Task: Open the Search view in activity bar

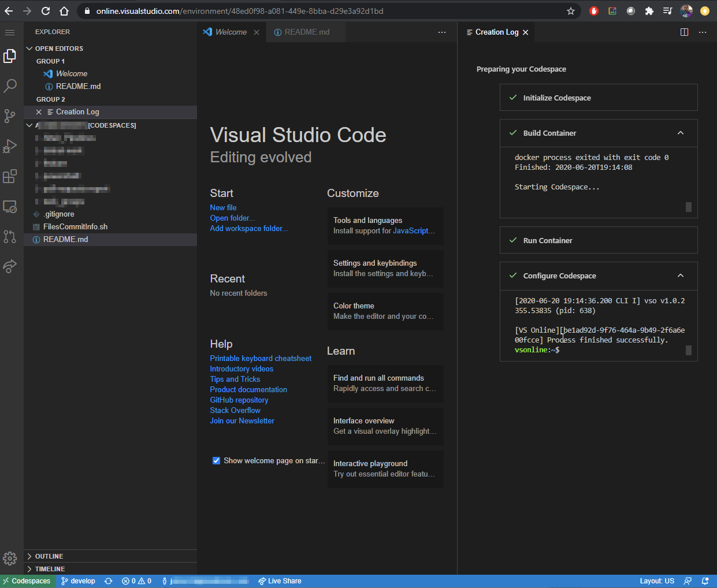Action: click(x=10, y=86)
